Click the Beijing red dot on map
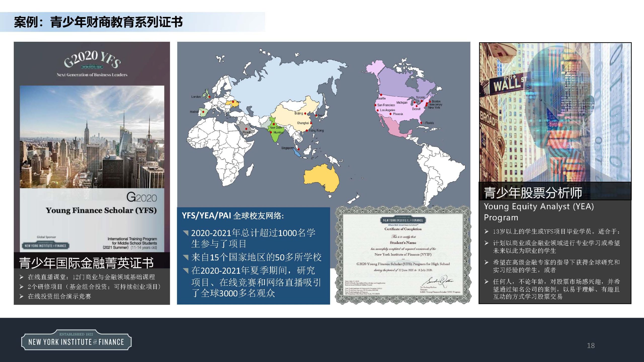This screenshot has height=362, width=644. (305, 114)
